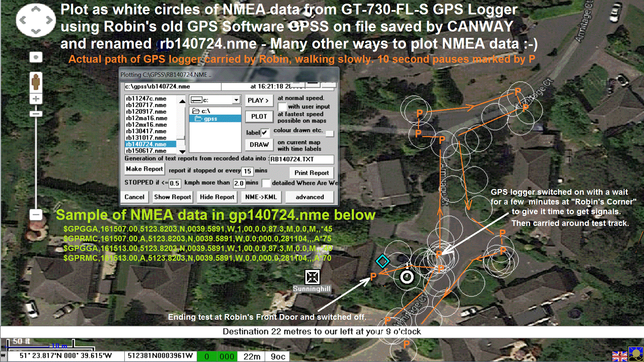644x362 pixels.
Task: Click the NME->KML button
Action: 261,197
